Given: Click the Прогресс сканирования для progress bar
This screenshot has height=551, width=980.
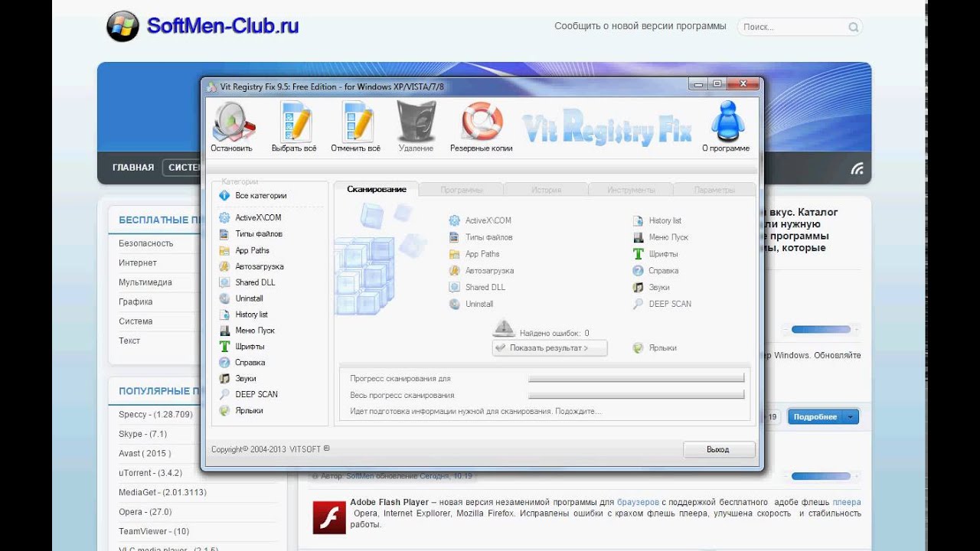Looking at the screenshot, I should coord(636,378).
